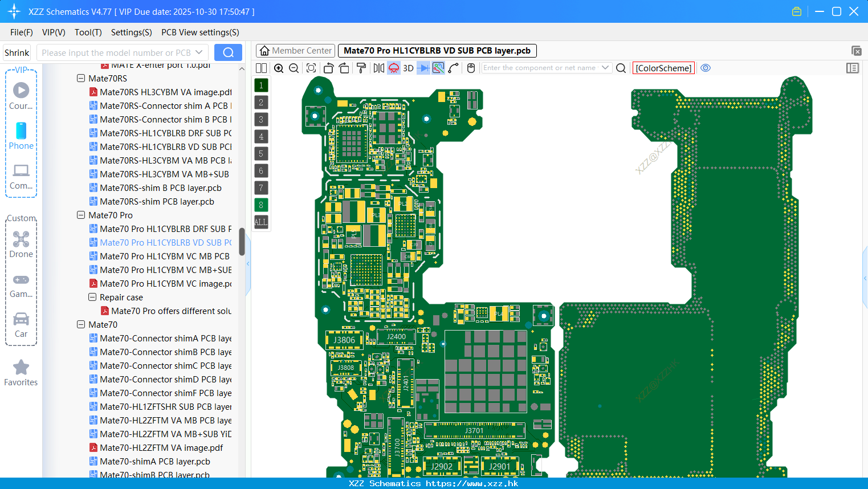
Task: Click the Shrink button
Action: [x=17, y=52]
